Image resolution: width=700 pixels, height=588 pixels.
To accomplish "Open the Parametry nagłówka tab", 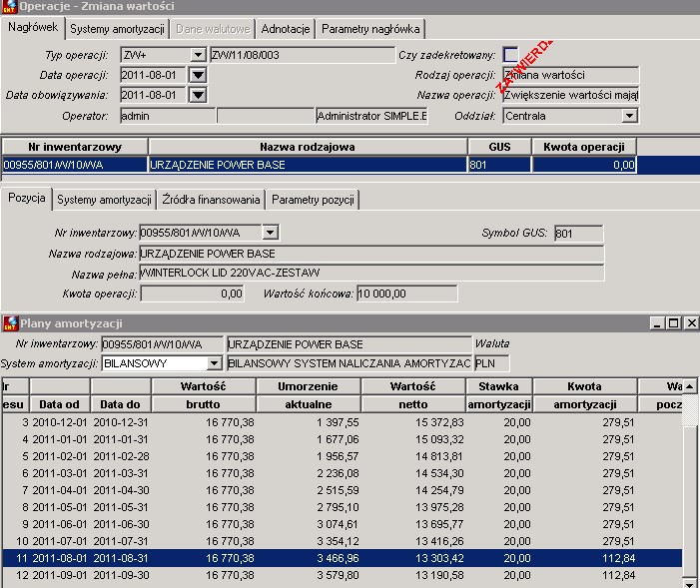I will (370, 29).
